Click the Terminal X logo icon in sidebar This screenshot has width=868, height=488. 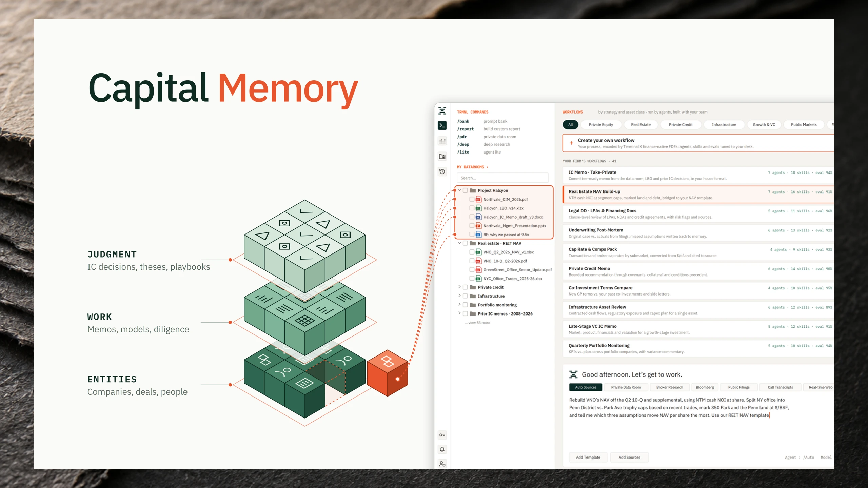442,111
